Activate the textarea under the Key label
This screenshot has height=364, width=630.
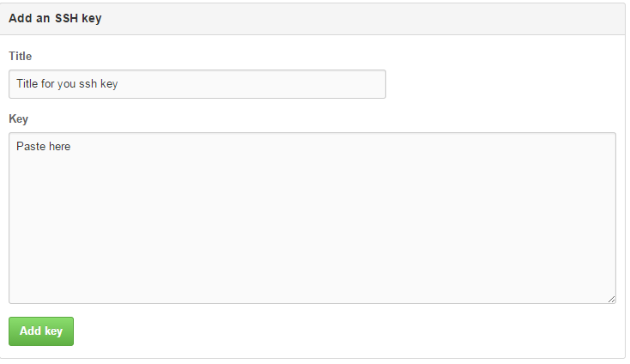(x=312, y=218)
